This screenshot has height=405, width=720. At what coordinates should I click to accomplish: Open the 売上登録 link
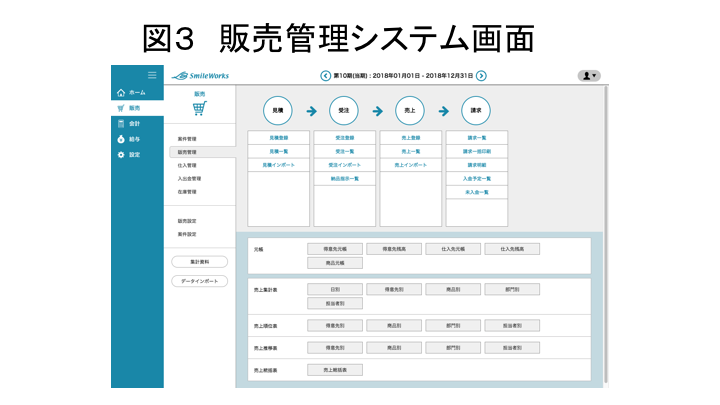click(x=411, y=138)
